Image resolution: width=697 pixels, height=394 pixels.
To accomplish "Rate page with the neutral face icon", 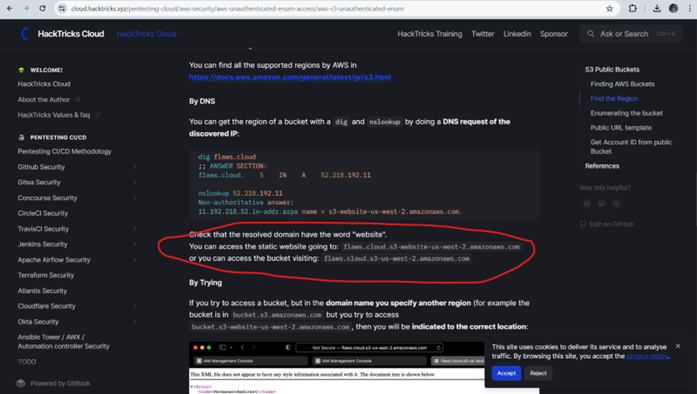I will 601,203.
